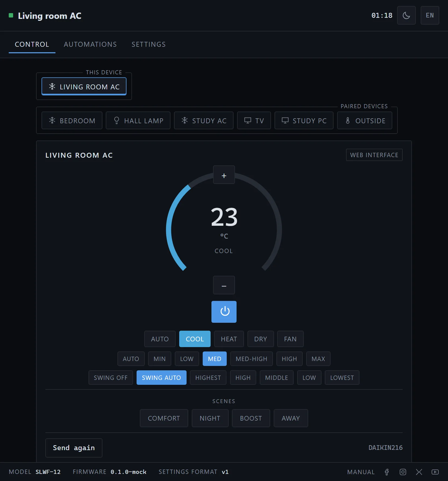The width and height of the screenshot is (448, 481).
Task: Open the Manual link in footer
Action: point(361,472)
